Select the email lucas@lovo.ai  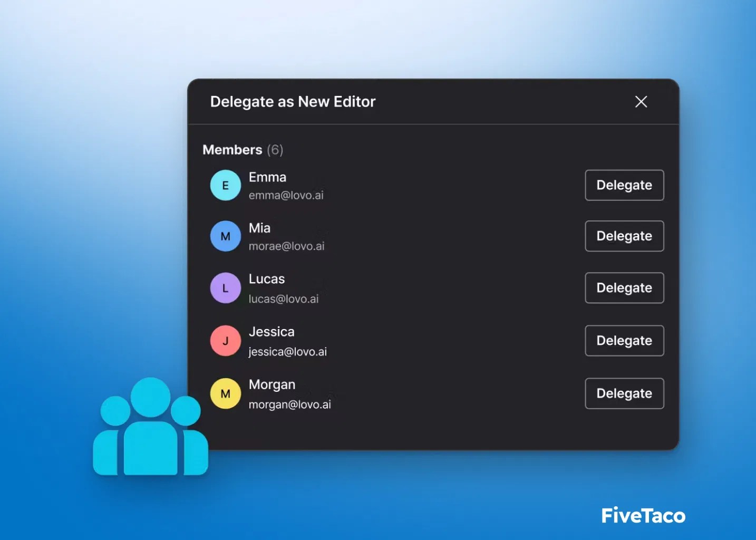pos(284,299)
